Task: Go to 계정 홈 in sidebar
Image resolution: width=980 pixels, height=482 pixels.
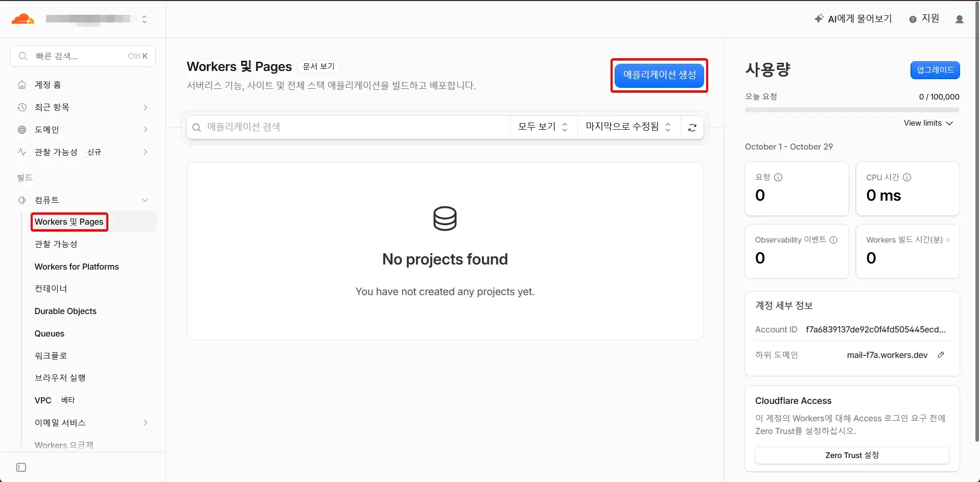Action: [48, 85]
